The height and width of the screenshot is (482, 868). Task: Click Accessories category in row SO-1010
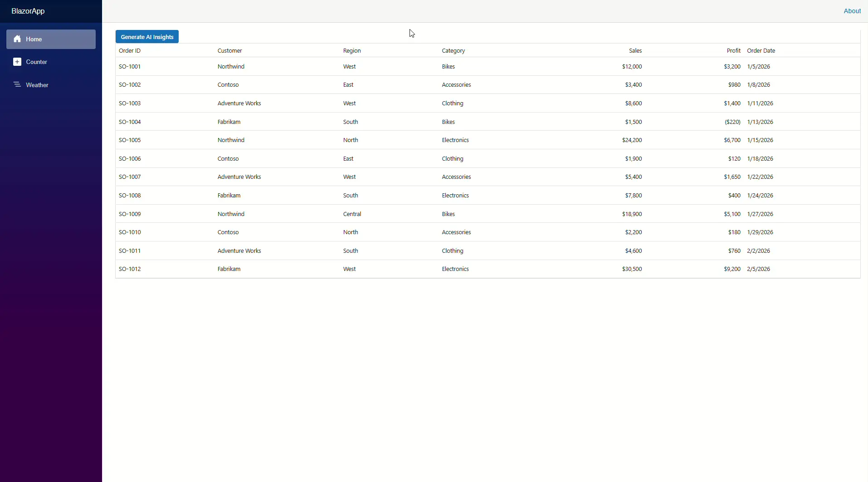point(457,232)
